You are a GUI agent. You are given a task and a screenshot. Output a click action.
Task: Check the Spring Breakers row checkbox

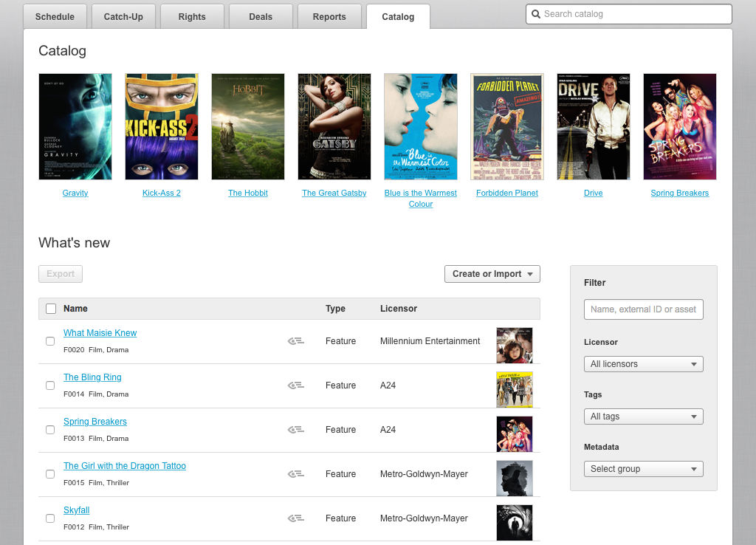[x=50, y=430]
